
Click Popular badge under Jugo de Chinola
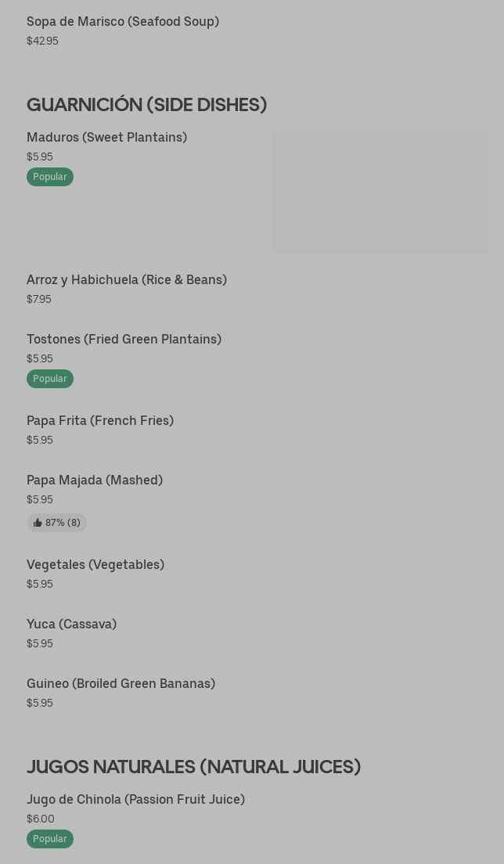coord(50,839)
